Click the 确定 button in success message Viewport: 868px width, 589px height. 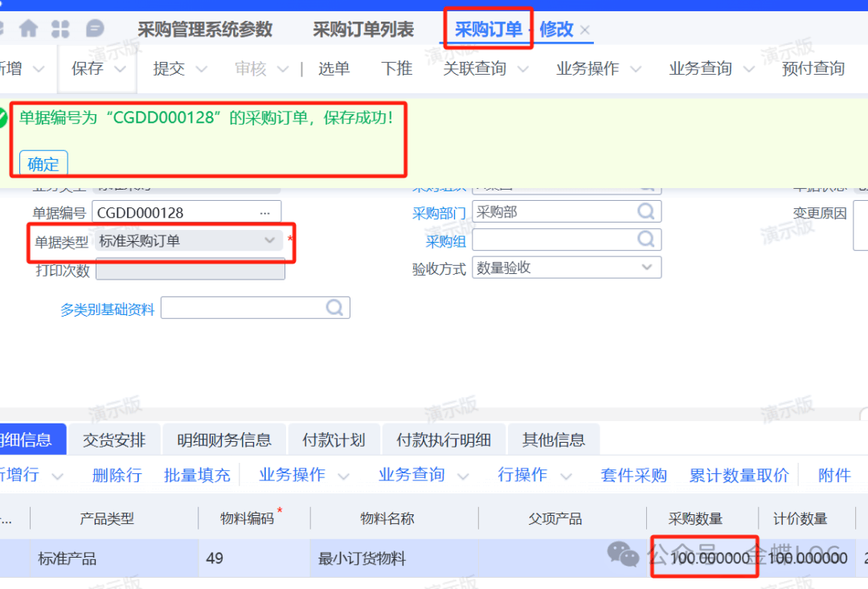43,164
